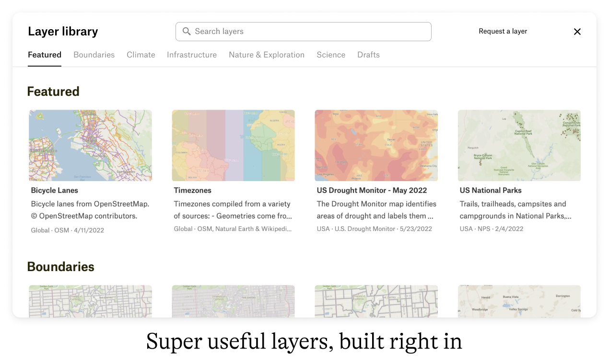
Task: Close the Layer library dialog
Action: click(x=577, y=32)
